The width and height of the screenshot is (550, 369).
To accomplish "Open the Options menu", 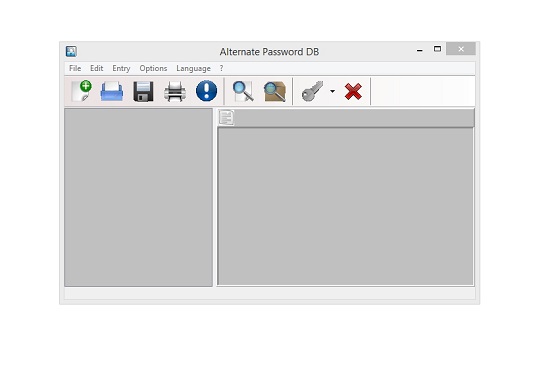I will tap(153, 68).
